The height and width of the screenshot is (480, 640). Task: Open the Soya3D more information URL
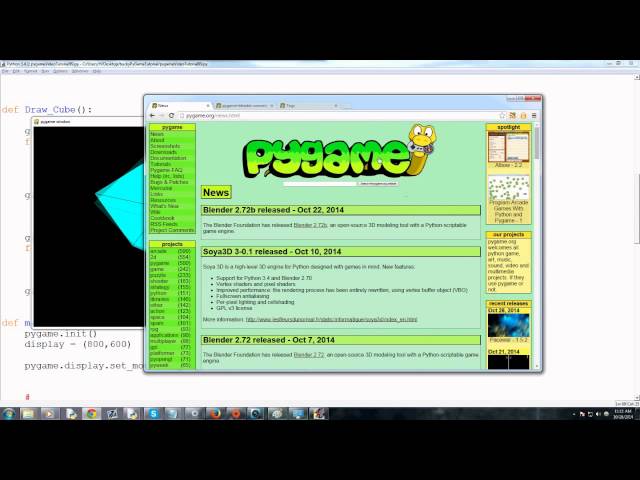coord(331,320)
